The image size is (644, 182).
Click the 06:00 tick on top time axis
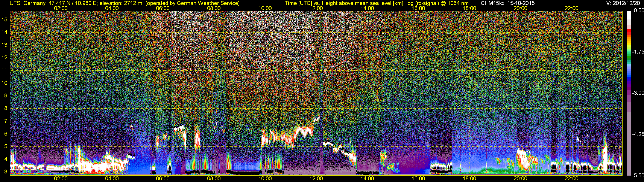pos(163,8)
